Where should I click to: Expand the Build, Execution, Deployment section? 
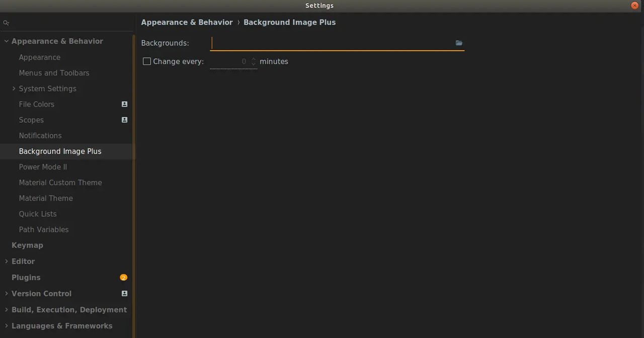click(6, 310)
